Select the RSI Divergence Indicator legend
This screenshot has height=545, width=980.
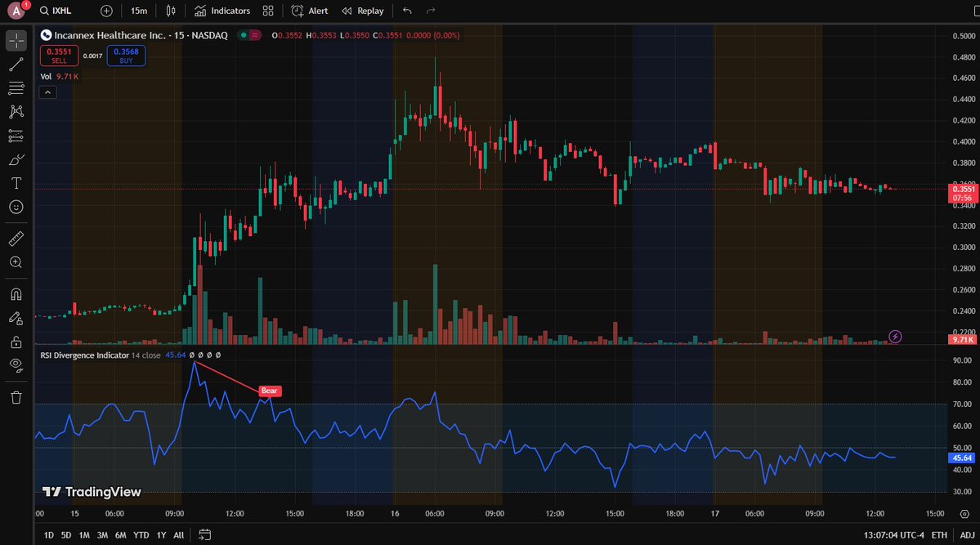[x=84, y=355]
